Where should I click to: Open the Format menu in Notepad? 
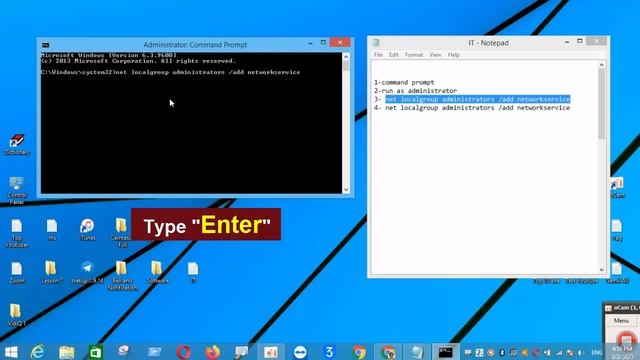(x=414, y=55)
